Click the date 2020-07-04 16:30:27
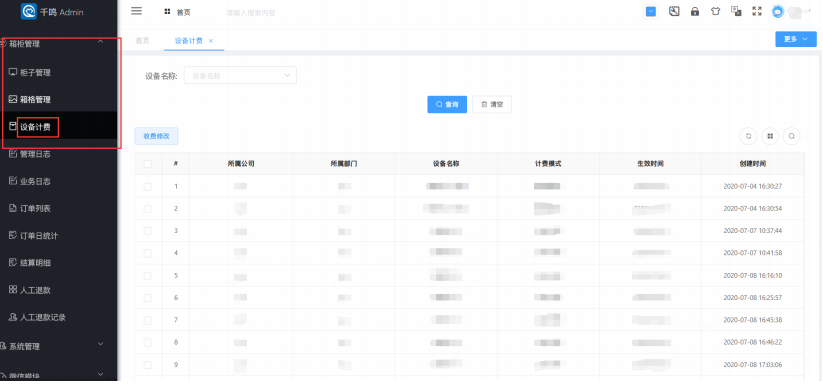Screen dimensions: 823x384 tap(753, 186)
